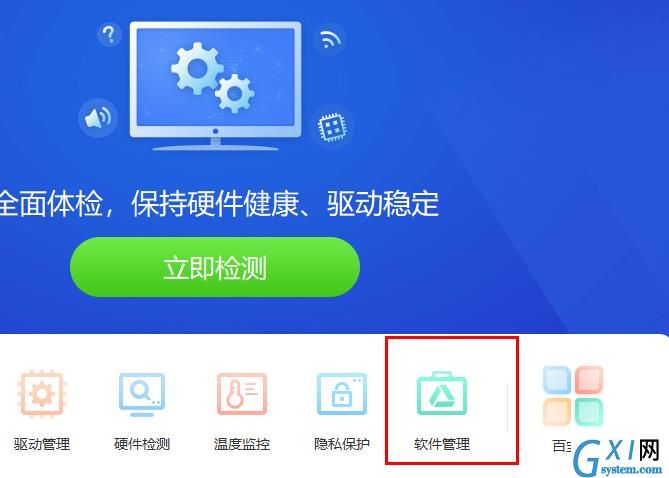Image resolution: width=669 pixels, height=478 pixels.
Task: Click the question mark bubble icon
Action: click(109, 34)
